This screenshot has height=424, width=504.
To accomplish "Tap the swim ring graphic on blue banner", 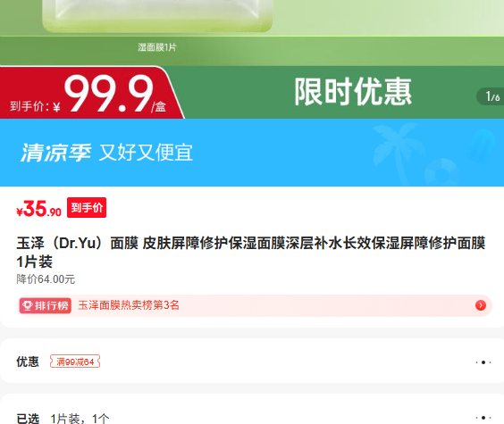I will 442,173.
